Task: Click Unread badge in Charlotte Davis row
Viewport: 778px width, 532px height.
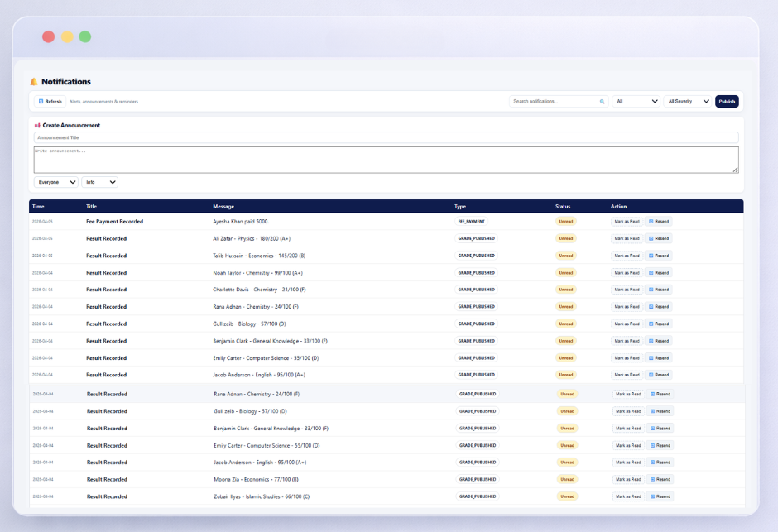Action: coord(565,290)
